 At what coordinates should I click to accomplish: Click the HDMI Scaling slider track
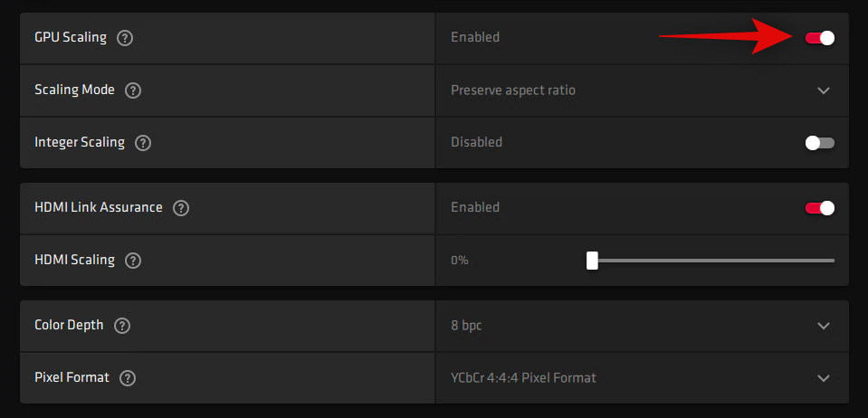[715, 261]
